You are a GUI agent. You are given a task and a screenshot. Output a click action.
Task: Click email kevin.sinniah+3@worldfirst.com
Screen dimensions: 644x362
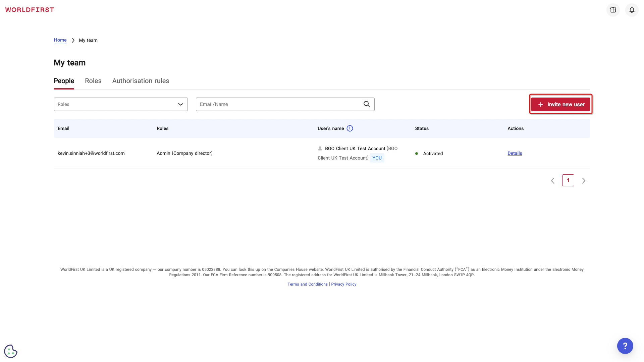pyautogui.click(x=91, y=153)
